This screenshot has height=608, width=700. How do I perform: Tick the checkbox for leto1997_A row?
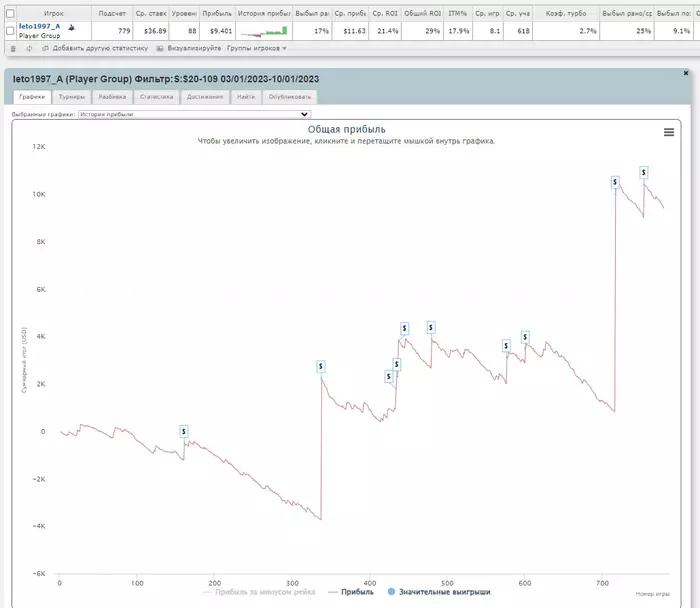[x=10, y=31]
